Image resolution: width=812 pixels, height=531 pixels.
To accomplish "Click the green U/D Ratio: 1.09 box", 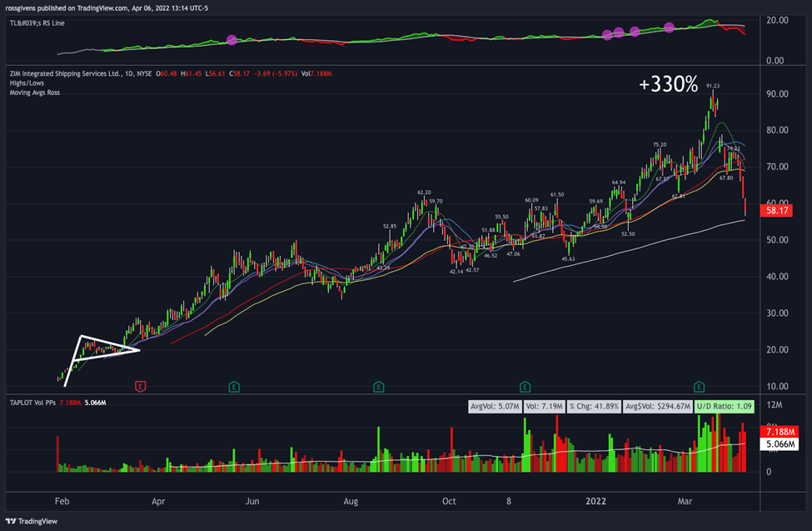I will click(725, 407).
